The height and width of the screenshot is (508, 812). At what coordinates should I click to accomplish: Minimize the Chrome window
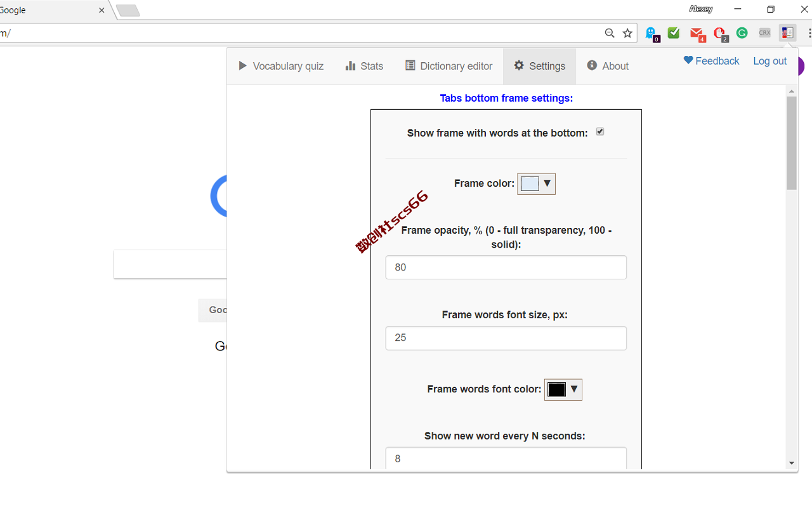click(738, 9)
